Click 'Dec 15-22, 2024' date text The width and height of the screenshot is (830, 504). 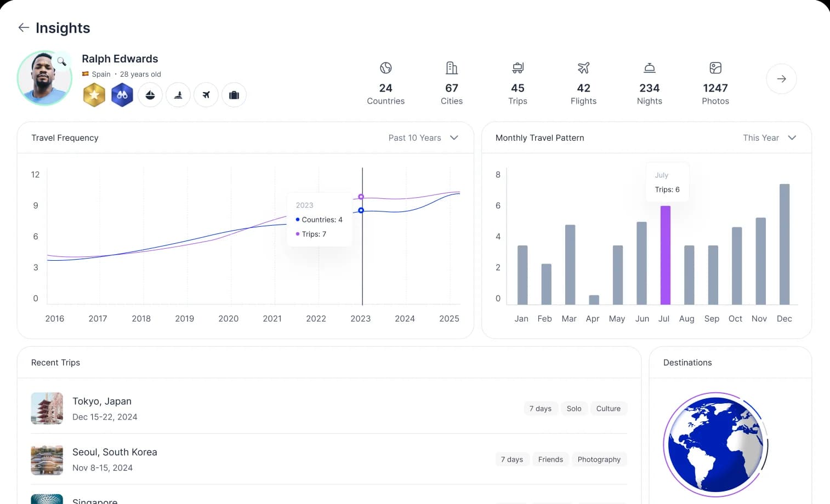tap(105, 417)
